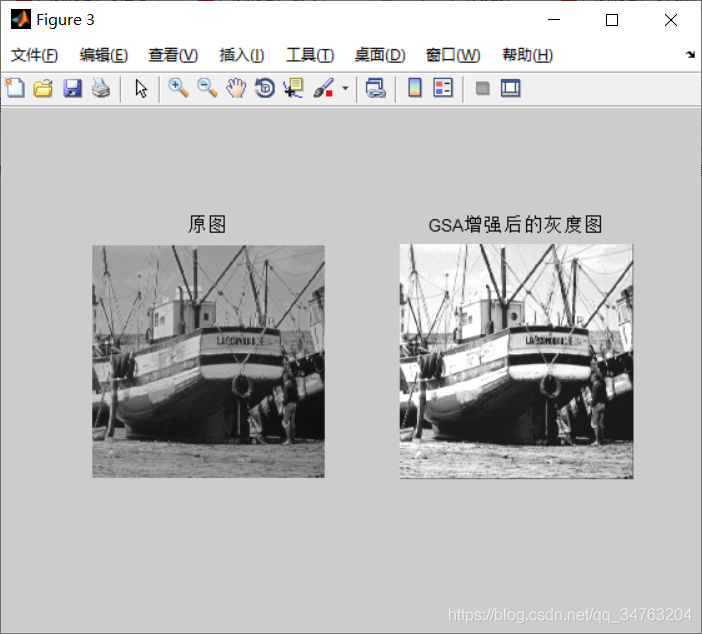Click the 原图 original boat image
702x634 pixels.
(x=208, y=361)
